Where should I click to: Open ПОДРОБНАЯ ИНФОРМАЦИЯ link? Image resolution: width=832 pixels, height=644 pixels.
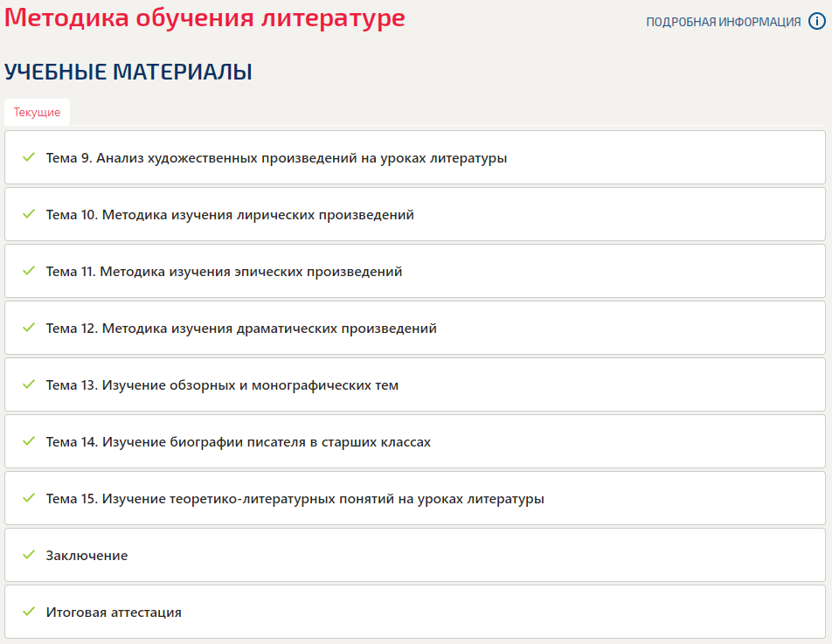tap(724, 22)
